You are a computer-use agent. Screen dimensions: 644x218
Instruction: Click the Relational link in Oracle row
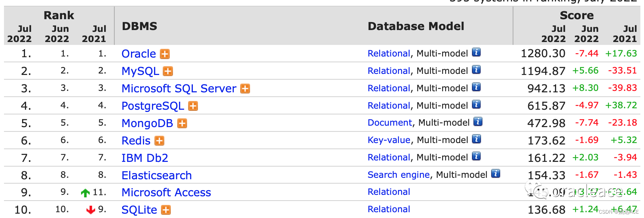pyautogui.click(x=389, y=54)
